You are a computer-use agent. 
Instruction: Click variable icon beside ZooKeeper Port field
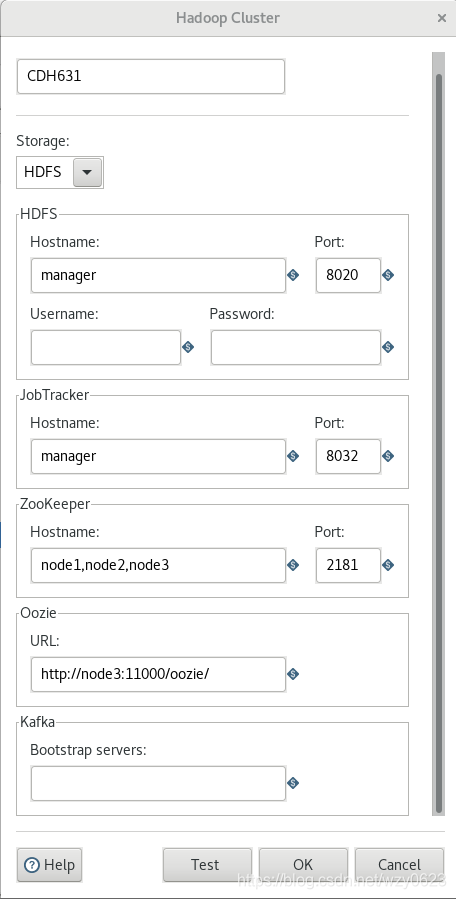point(388,565)
